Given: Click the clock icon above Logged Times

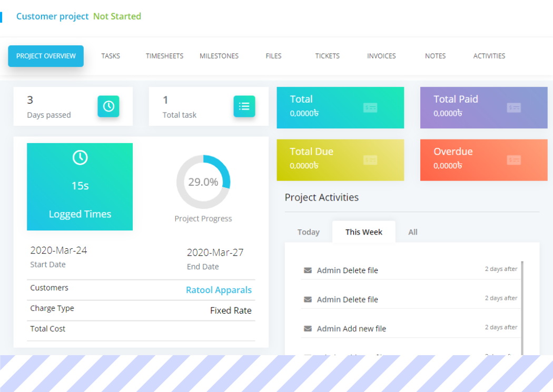Looking at the screenshot, I should tap(80, 157).
